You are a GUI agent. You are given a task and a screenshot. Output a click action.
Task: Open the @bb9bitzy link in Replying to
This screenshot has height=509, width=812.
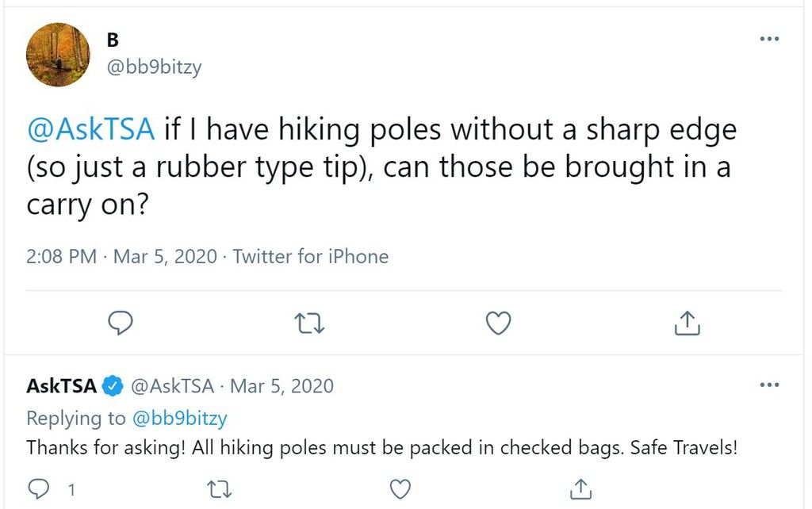click(x=180, y=419)
